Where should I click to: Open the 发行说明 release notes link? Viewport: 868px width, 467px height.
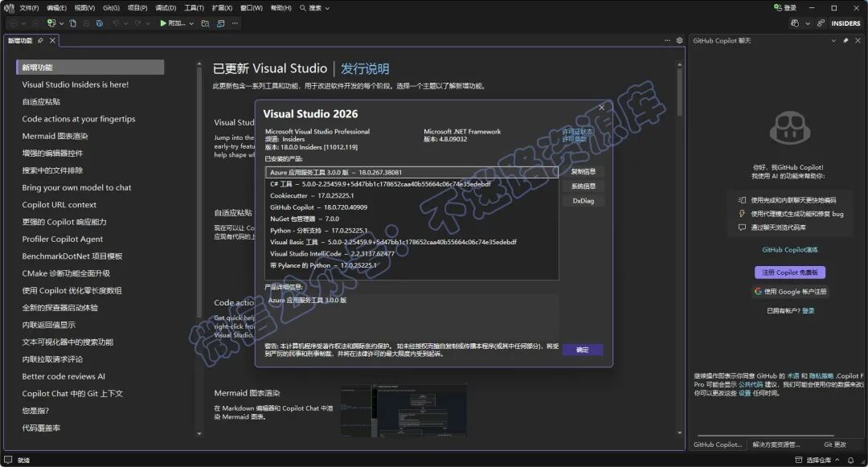pos(365,68)
